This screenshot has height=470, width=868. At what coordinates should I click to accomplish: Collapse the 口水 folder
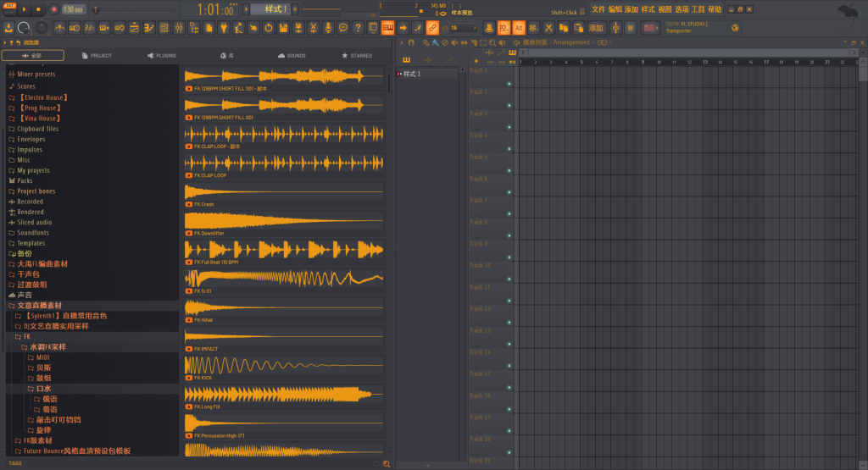click(x=40, y=389)
